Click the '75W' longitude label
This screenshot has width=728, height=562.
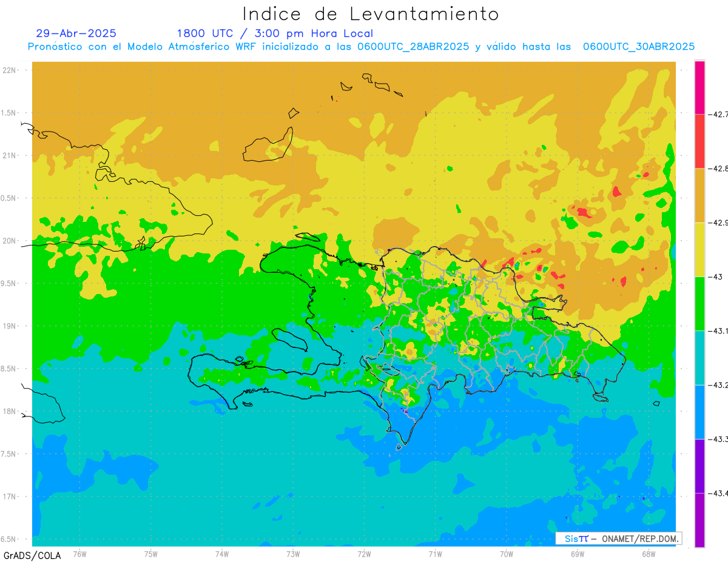pos(151,554)
